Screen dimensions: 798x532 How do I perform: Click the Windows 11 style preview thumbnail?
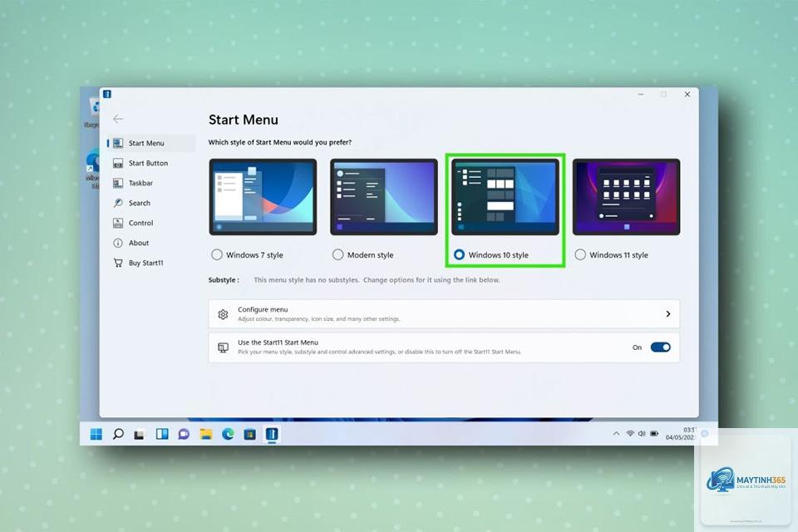tap(626, 196)
